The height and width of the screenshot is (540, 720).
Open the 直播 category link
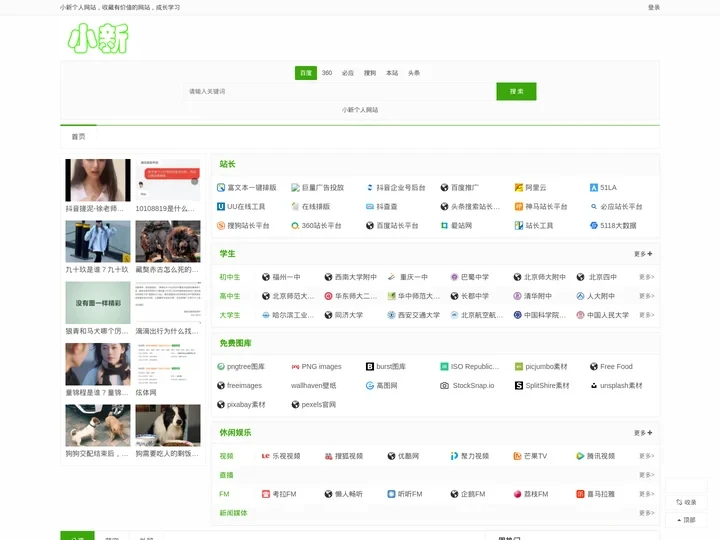(x=226, y=475)
